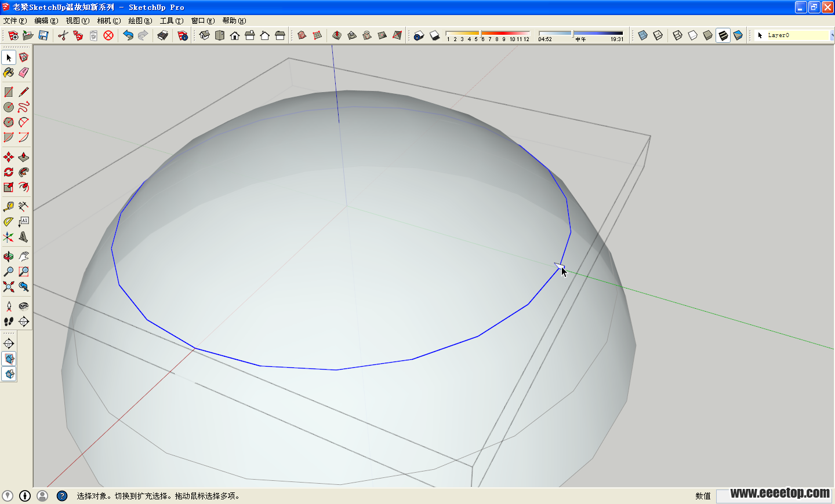
Task: Choose the Select arrow tool
Action: (x=9, y=57)
